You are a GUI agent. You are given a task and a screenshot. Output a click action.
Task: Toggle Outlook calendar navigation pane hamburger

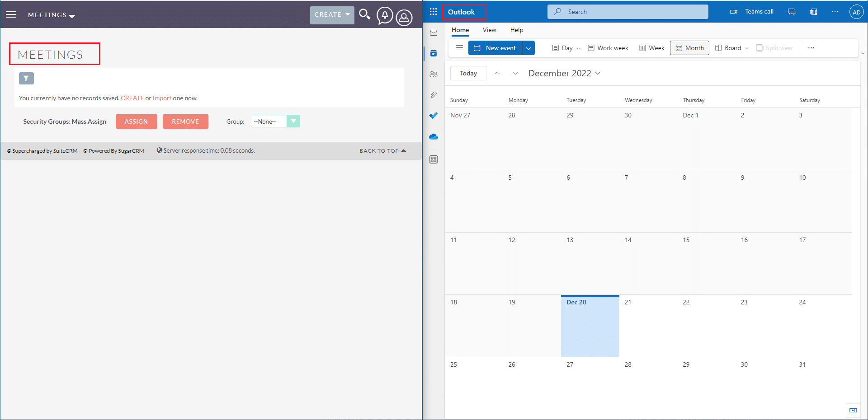click(459, 48)
